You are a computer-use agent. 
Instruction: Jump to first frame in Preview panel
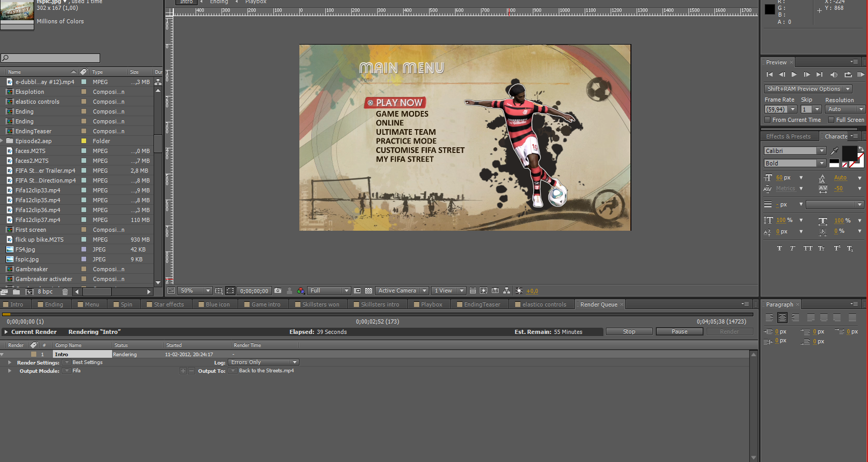click(769, 75)
